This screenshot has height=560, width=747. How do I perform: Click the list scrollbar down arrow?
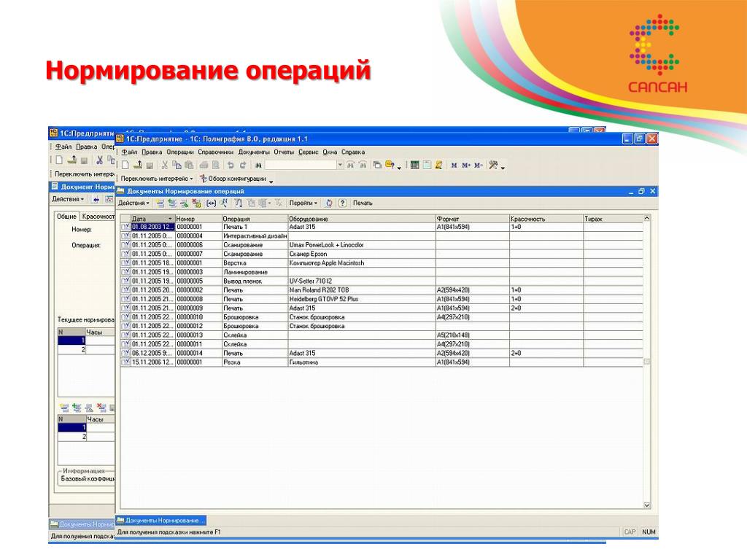646,505
